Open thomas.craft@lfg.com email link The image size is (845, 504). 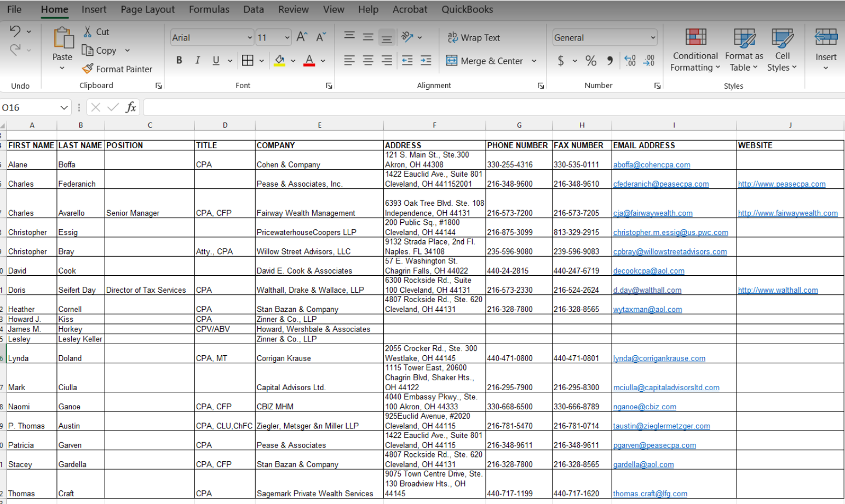(x=650, y=494)
